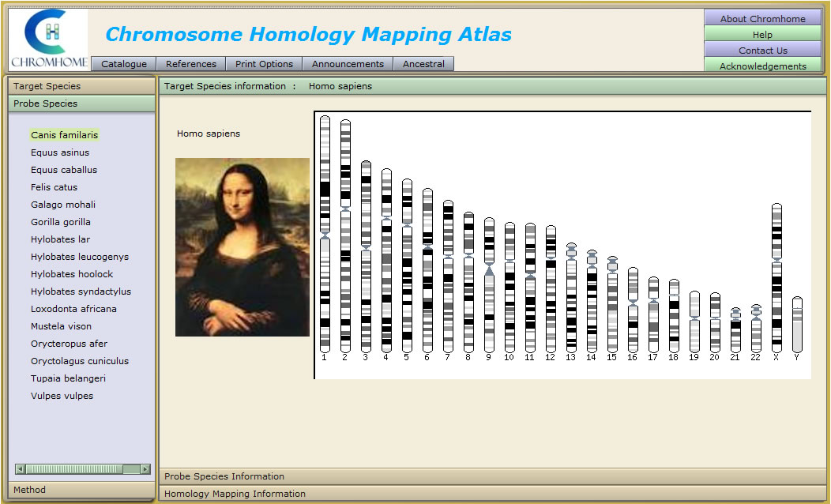
Task: Collapse the Probe Species panel
Action: click(81, 103)
